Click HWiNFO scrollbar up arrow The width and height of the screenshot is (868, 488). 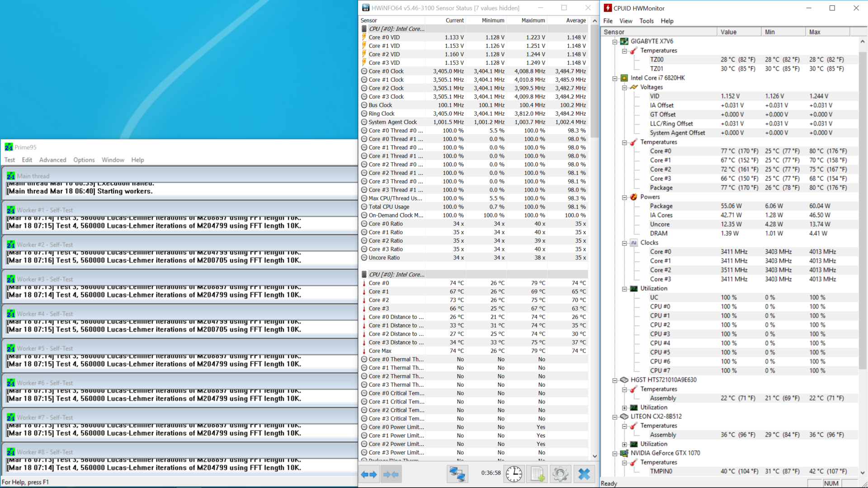pos(594,21)
